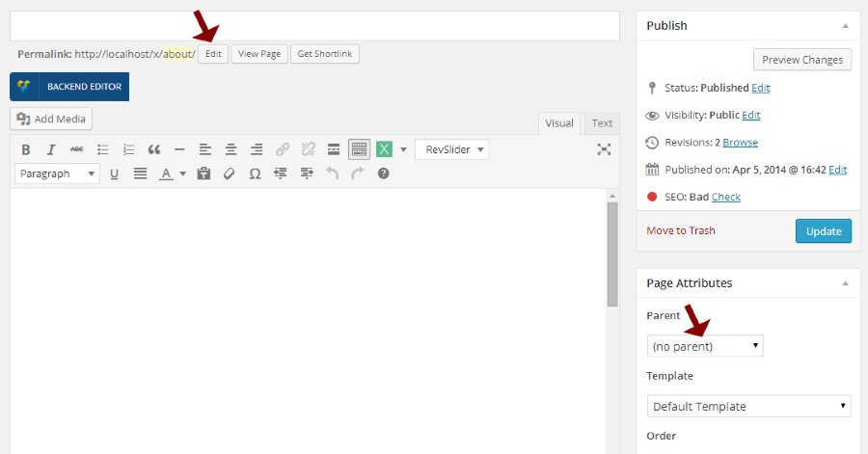868x454 pixels.
Task: Click inside the content editor area
Action: click(x=308, y=321)
